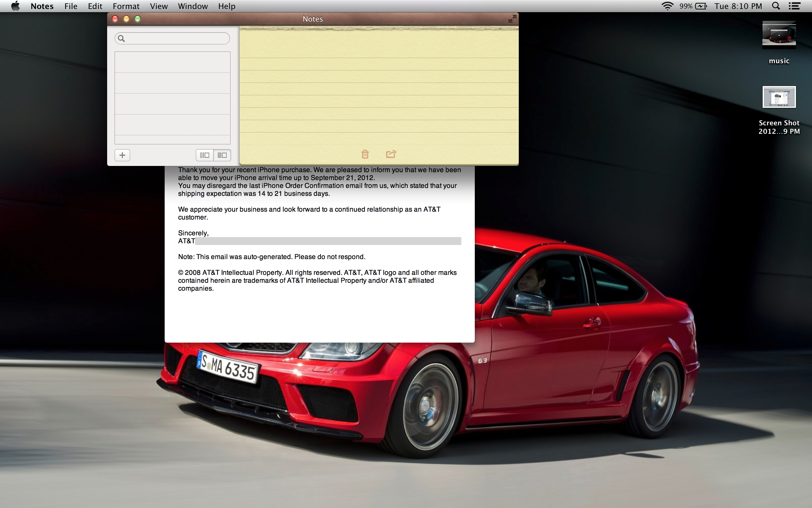The width and height of the screenshot is (812, 508).
Task: Open the Notes application menu
Action: tap(42, 6)
